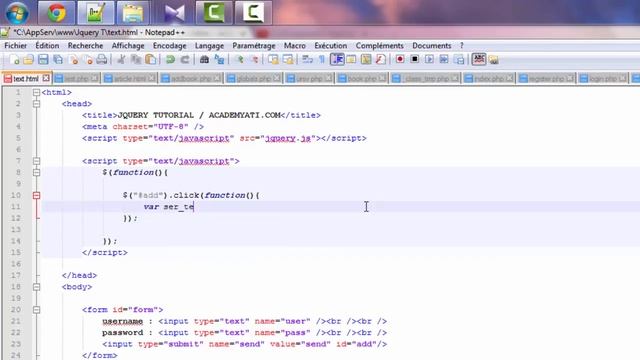This screenshot has width=640, height=360.
Task: Collapse the <form> fold on line 20
Action: tap(36, 309)
